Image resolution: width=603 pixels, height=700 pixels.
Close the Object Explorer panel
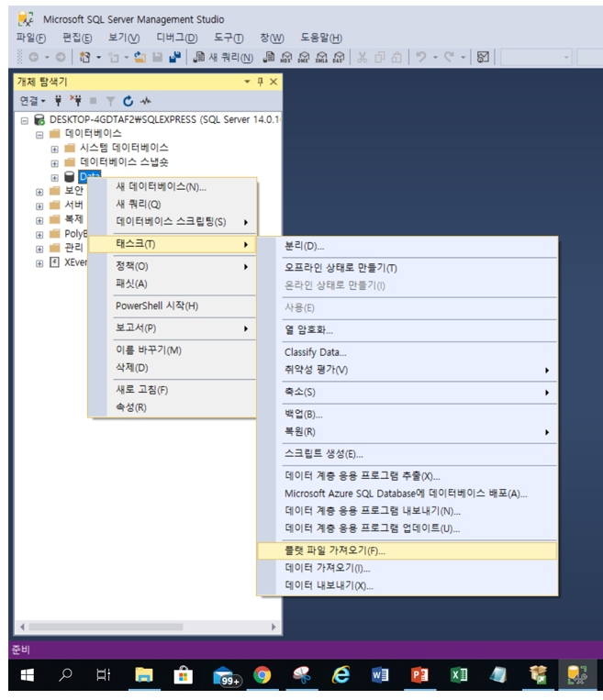274,82
